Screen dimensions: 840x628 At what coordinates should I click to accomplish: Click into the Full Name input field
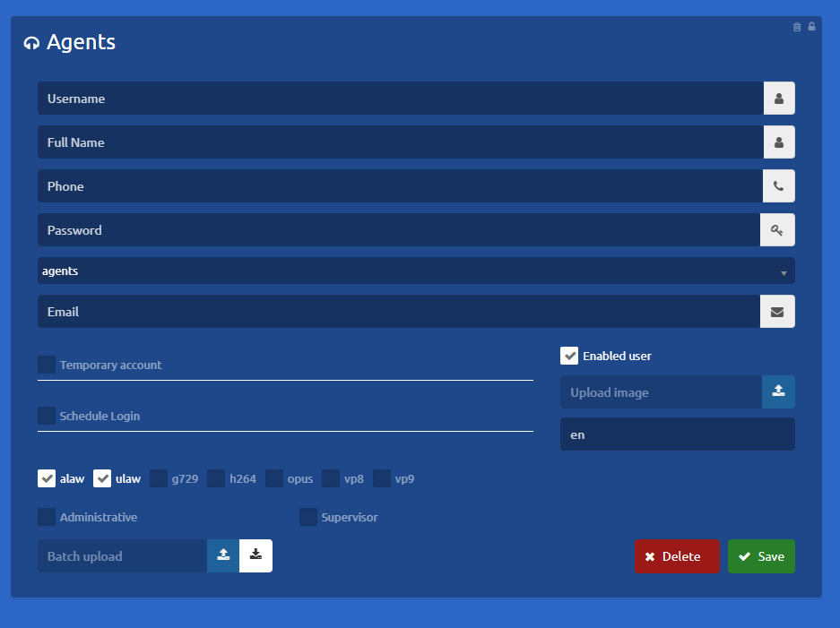point(400,142)
